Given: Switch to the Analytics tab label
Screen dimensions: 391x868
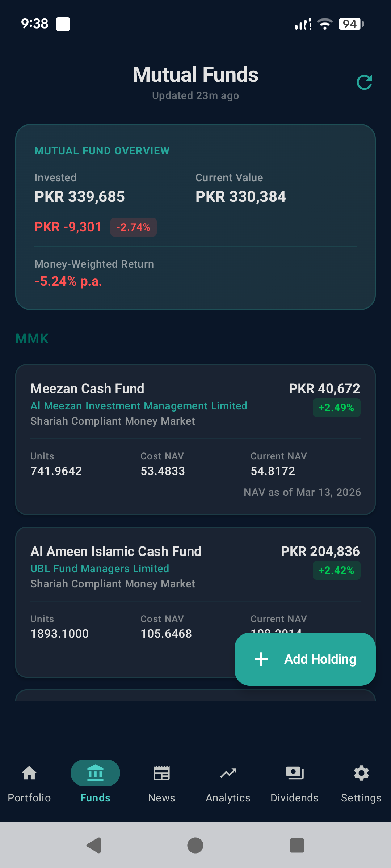Looking at the screenshot, I should pos(228,798).
